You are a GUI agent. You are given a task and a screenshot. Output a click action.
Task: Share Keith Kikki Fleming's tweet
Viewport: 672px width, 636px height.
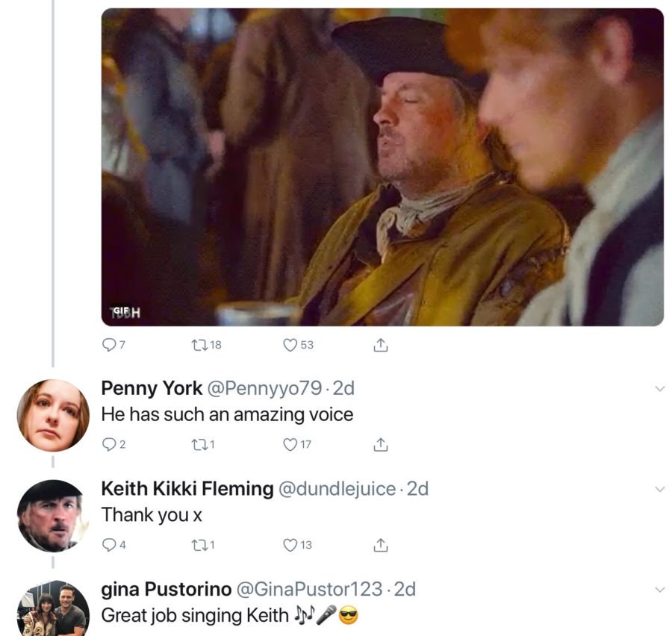(x=380, y=545)
